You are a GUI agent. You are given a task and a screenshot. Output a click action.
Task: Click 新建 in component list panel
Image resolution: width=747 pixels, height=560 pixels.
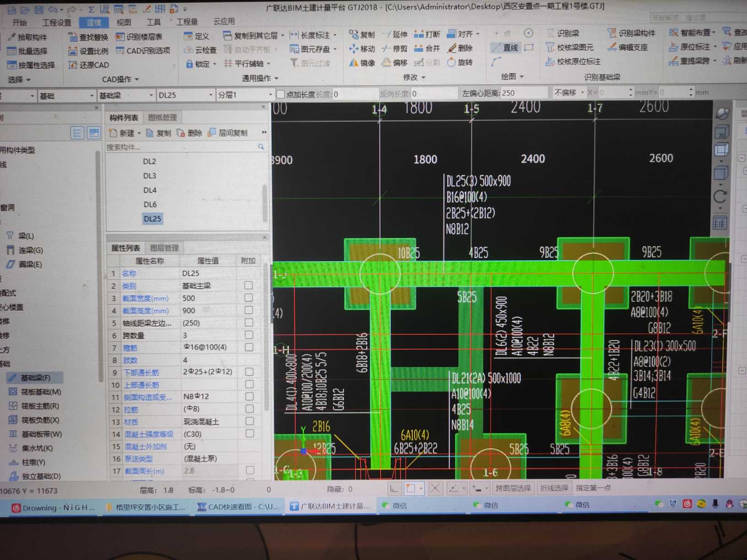click(x=124, y=133)
